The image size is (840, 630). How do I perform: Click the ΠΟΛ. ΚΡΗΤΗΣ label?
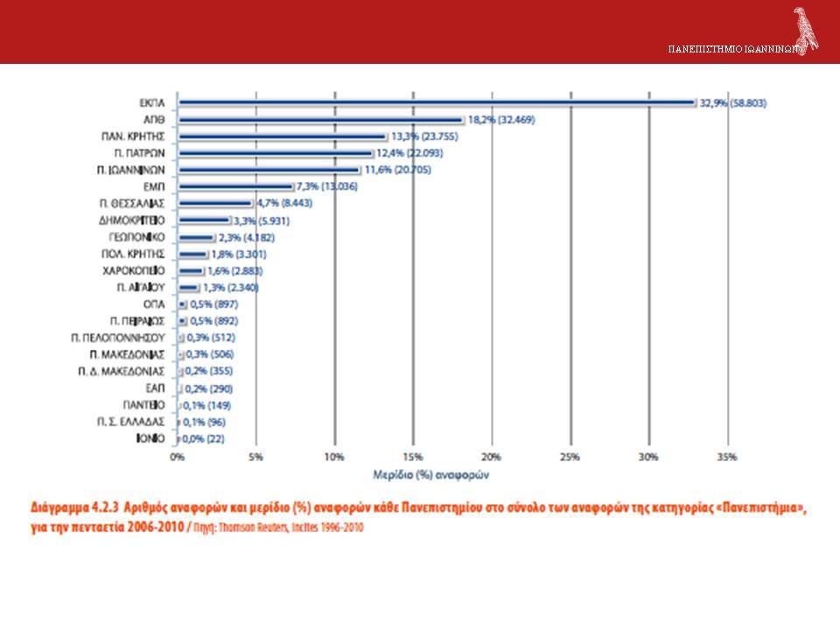(133, 254)
